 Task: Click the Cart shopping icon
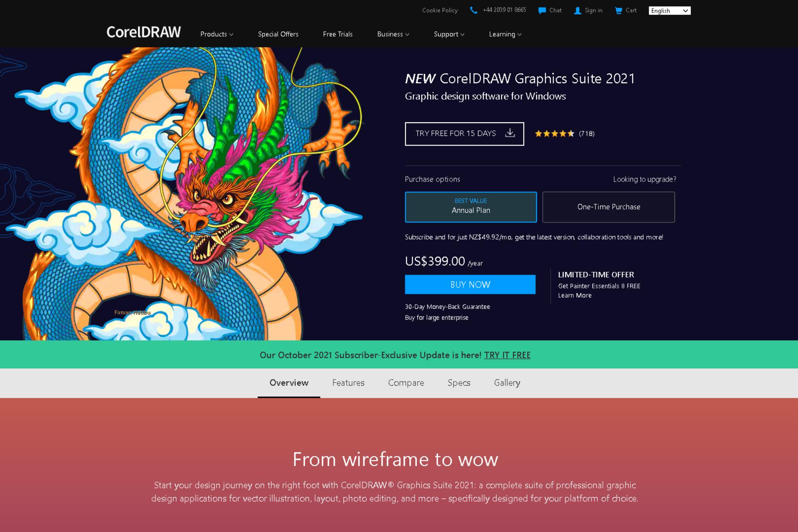coord(619,10)
